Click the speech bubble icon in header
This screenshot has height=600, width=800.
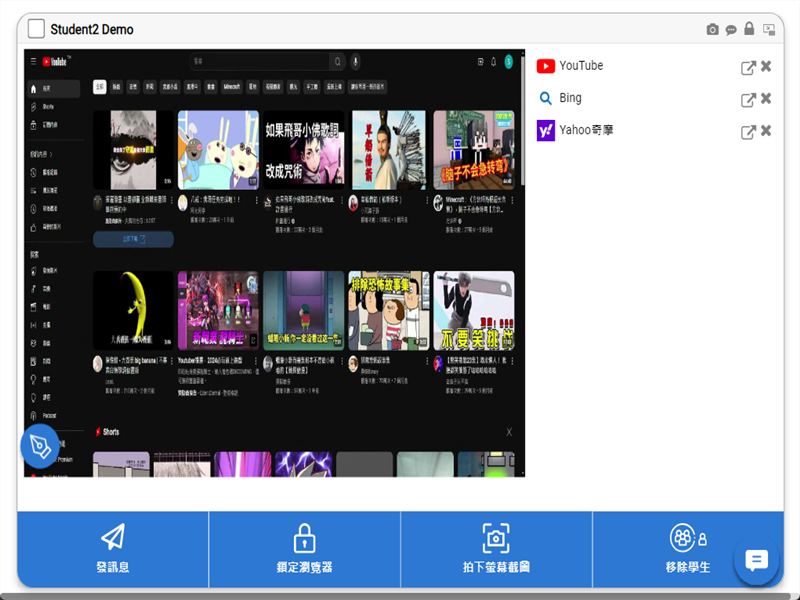point(731,30)
